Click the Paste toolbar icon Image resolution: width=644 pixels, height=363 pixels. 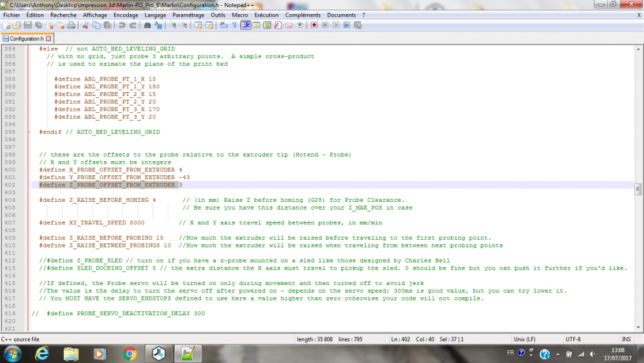(107, 26)
